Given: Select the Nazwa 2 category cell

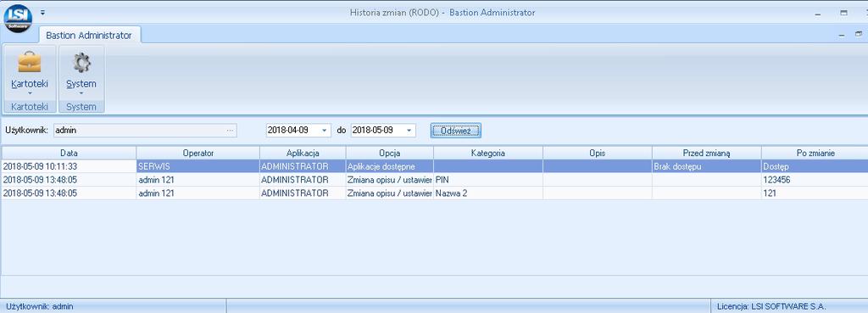Looking at the screenshot, I should click(x=487, y=193).
